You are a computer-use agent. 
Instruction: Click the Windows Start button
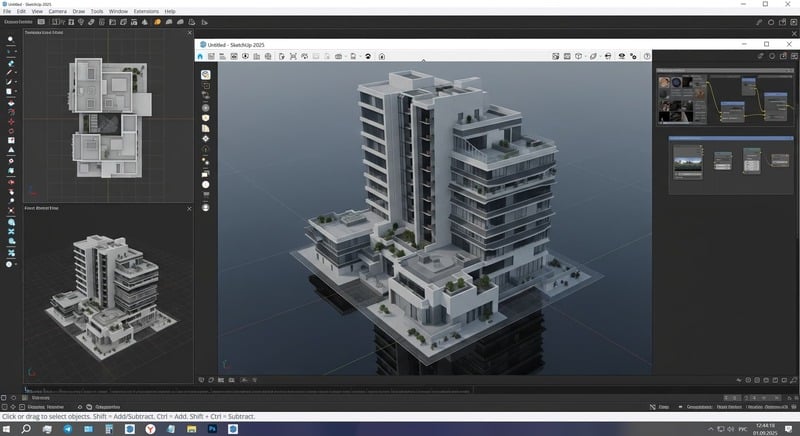click(x=8, y=428)
